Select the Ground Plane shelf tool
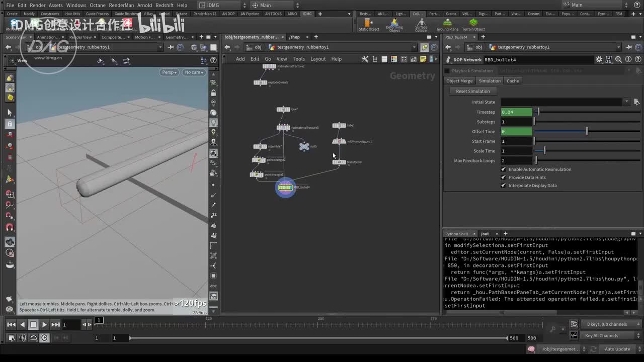 coord(447,25)
